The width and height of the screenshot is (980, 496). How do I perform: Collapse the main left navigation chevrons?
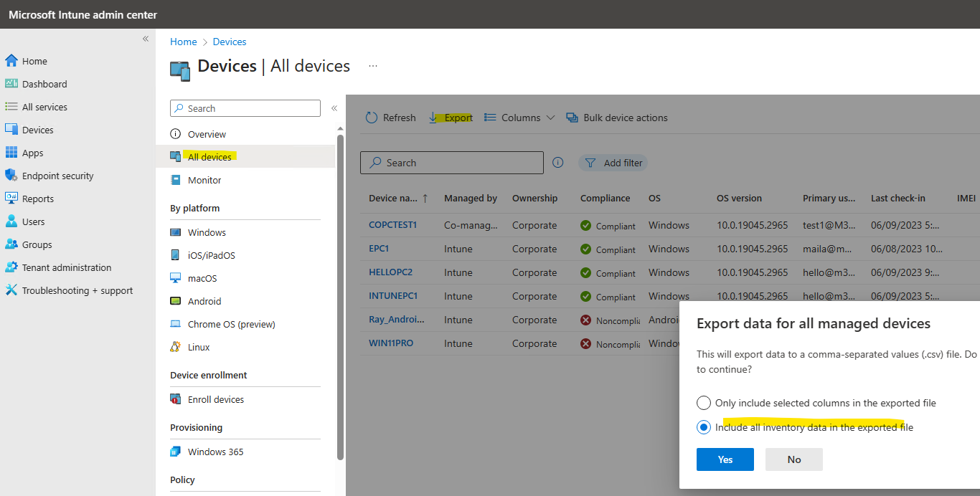pyautogui.click(x=146, y=39)
